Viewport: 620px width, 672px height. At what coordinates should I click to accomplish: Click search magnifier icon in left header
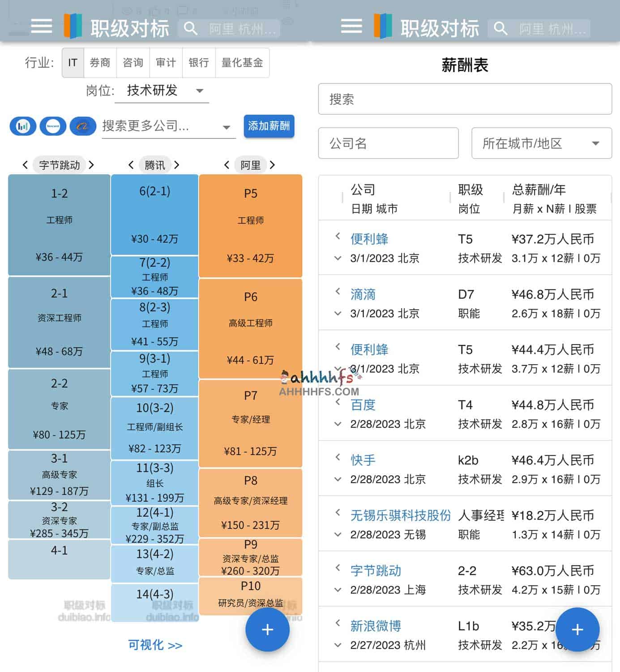point(190,29)
